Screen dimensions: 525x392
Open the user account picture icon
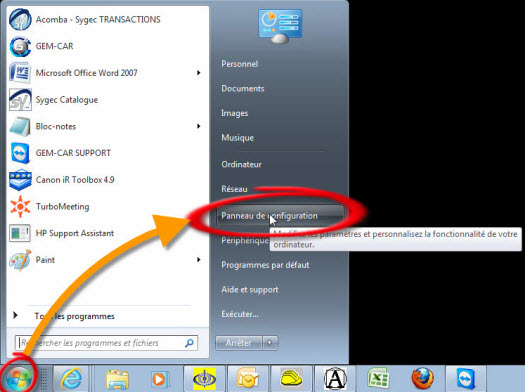click(280, 26)
